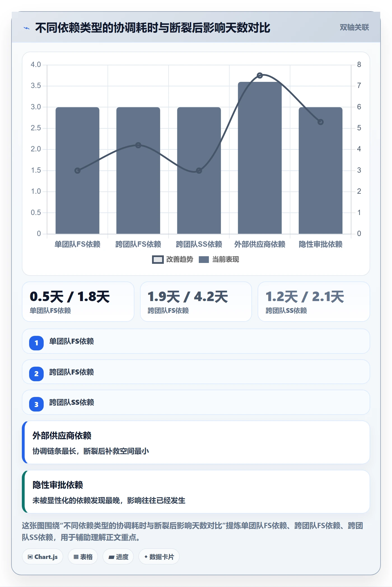Click the 当前表现 legend label
Screen dimensions: 392x587
tap(226, 260)
